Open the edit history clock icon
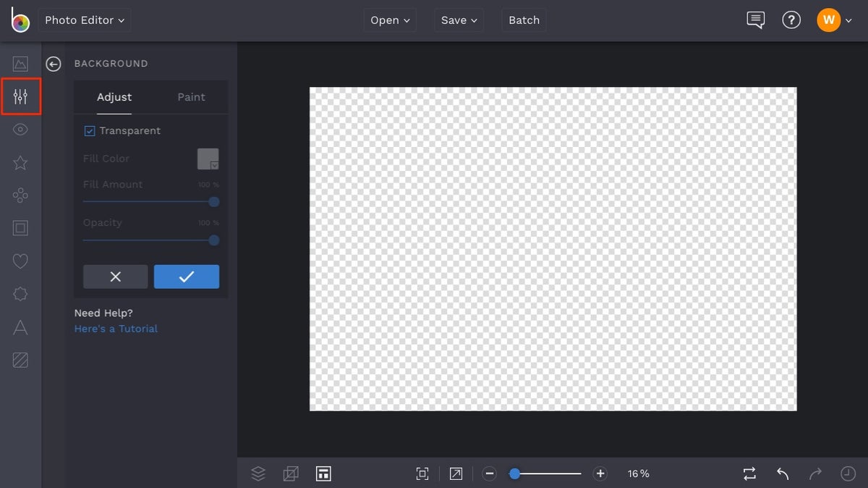Screen dimensions: 868x488 pos(848,474)
